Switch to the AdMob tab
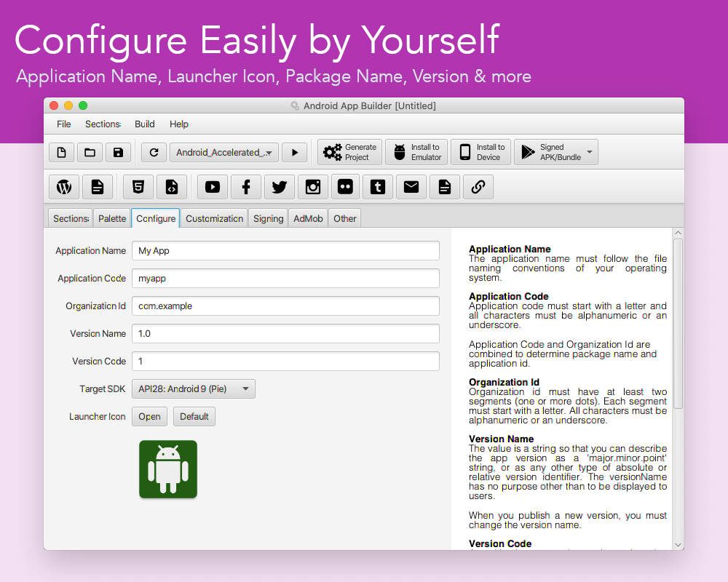This screenshot has height=582, width=728. 308,218
